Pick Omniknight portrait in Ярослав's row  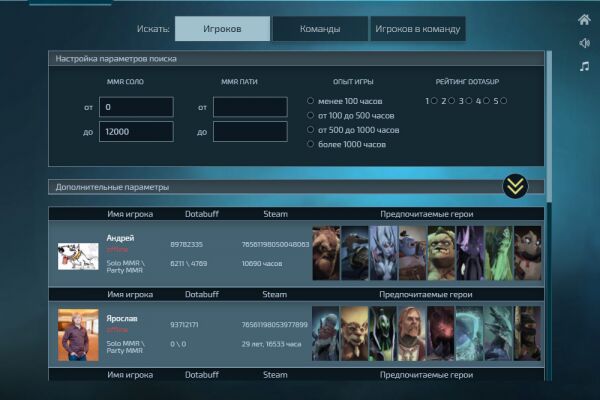tap(412, 333)
